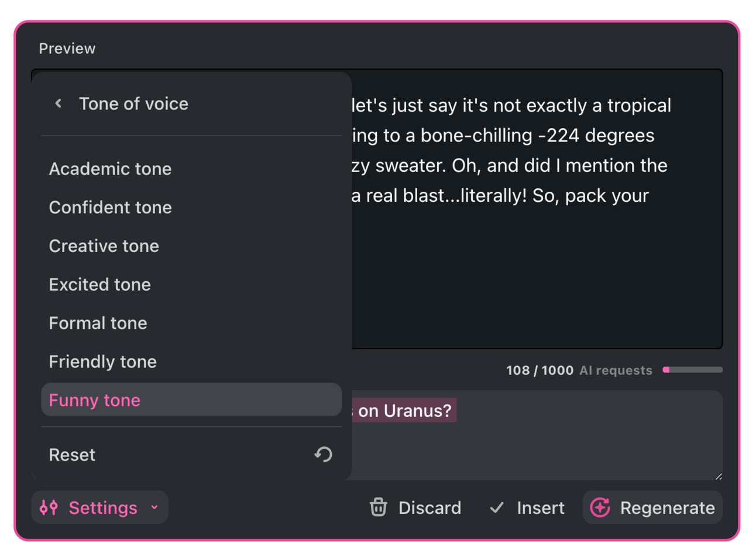Screen dimensions: 756x559
Task: Click the Reset circular arrow icon
Action: [323, 454]
